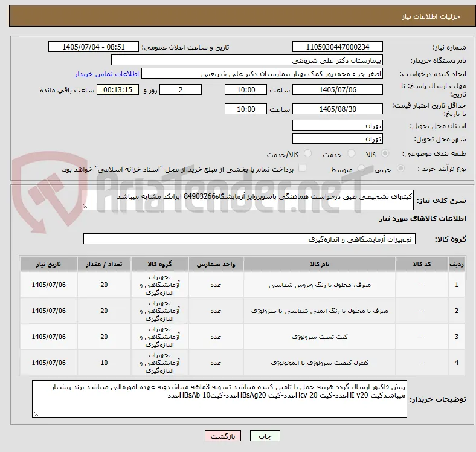476x452 pixels.
Task: Click the نام کالا column header
Action: [320, 264]
